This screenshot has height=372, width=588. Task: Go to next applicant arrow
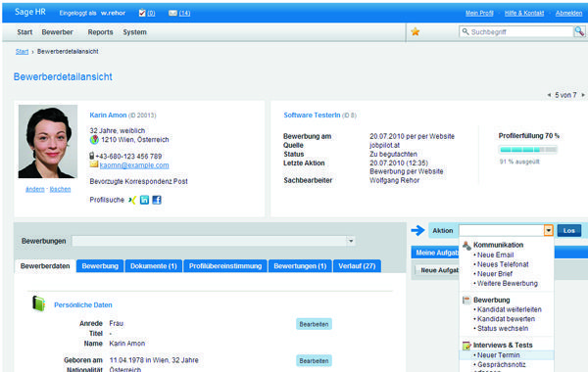[x=583, y=95]
